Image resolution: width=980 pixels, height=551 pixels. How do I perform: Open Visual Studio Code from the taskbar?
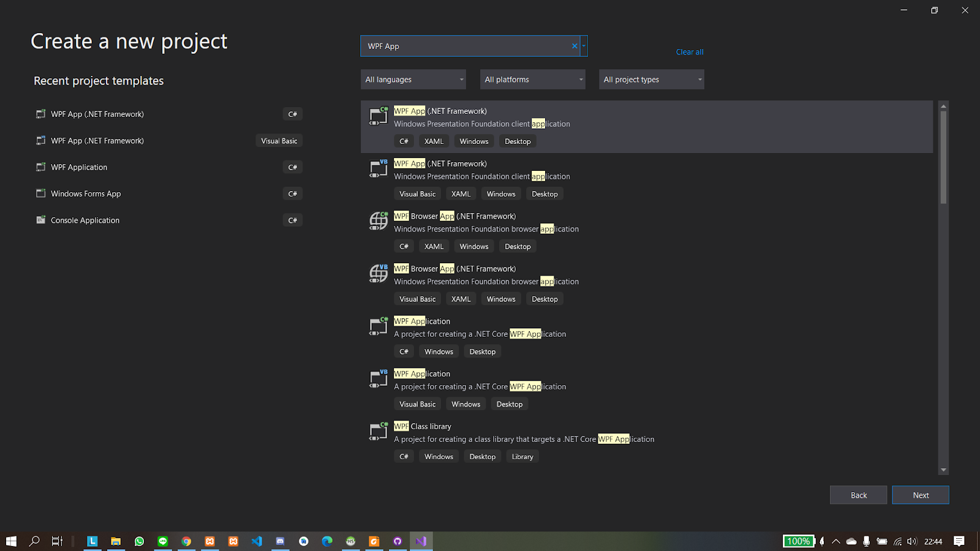click(257, 541)
